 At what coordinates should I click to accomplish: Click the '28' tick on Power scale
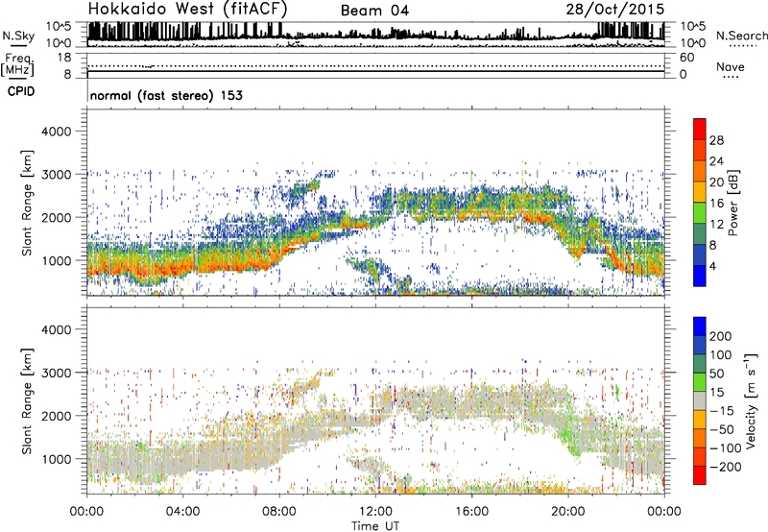point(716,140)
